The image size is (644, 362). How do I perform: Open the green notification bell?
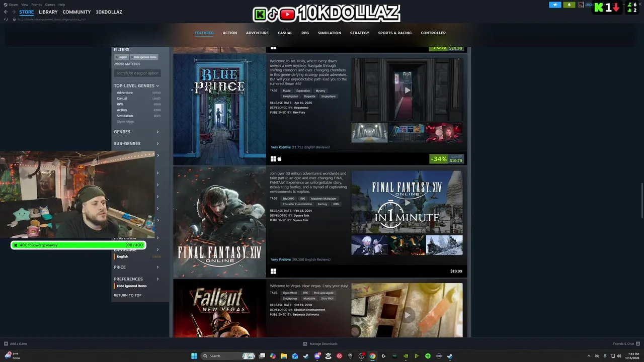pos(569,5)
